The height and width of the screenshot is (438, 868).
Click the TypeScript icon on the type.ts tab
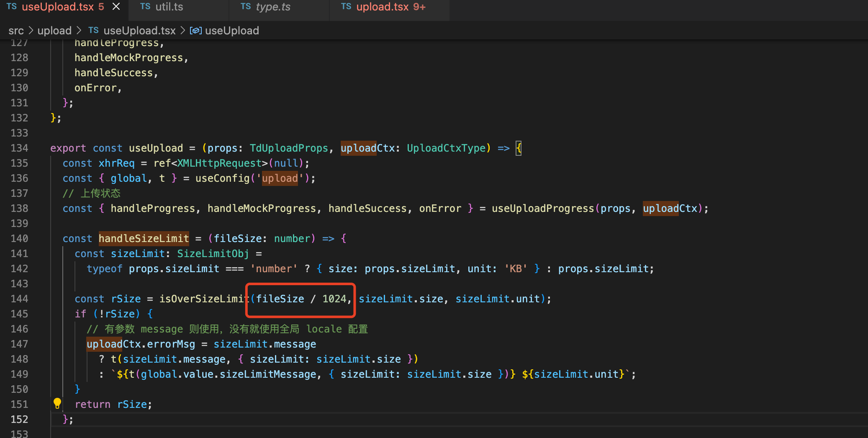point(246,6)
